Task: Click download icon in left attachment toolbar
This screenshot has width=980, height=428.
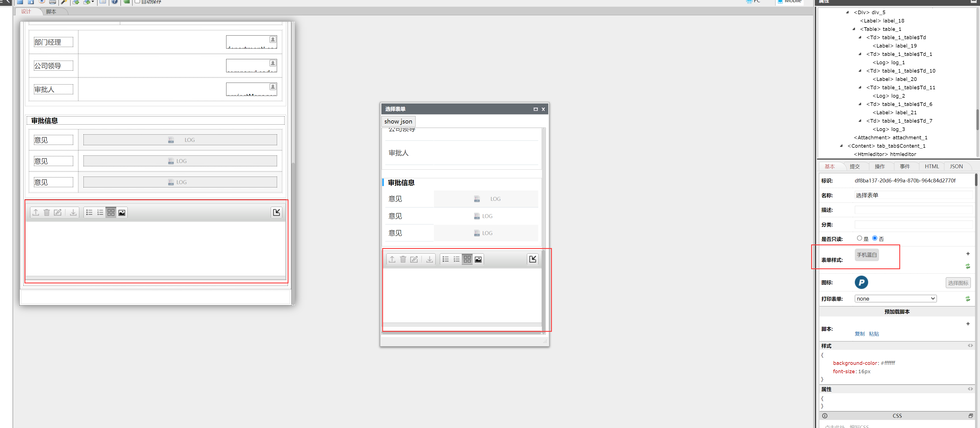Action: pos(73,212)
